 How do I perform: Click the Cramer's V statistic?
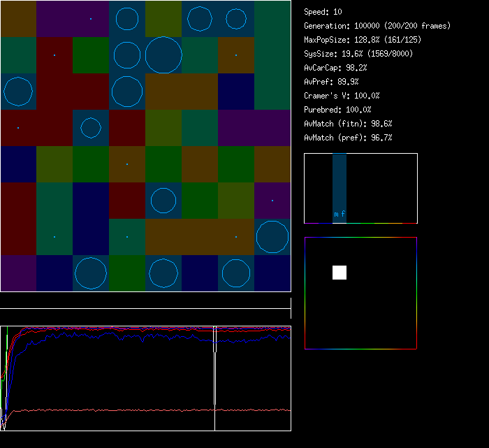pyautogui.click(x=342, y=96)
